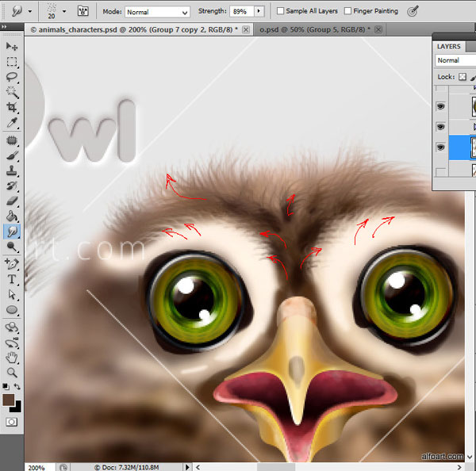Select the Path Selection tool
The height and width of the screenshot is (471, 476).
click(12, 294)
